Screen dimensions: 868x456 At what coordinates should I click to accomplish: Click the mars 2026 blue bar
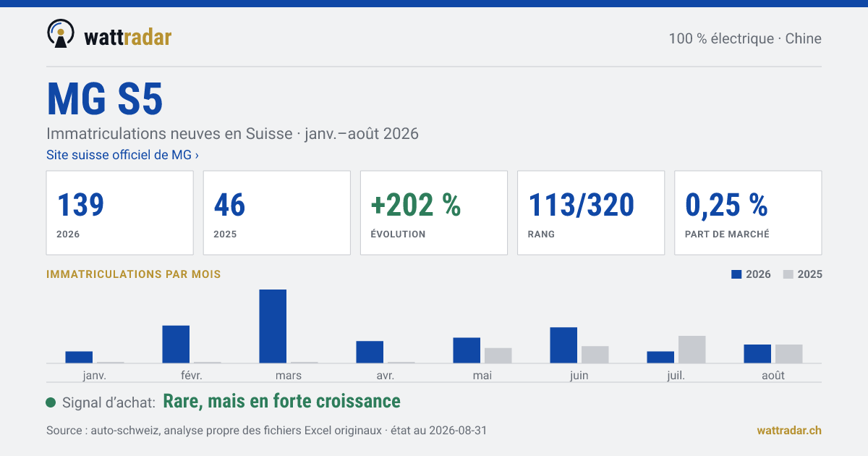coord(273,326)
